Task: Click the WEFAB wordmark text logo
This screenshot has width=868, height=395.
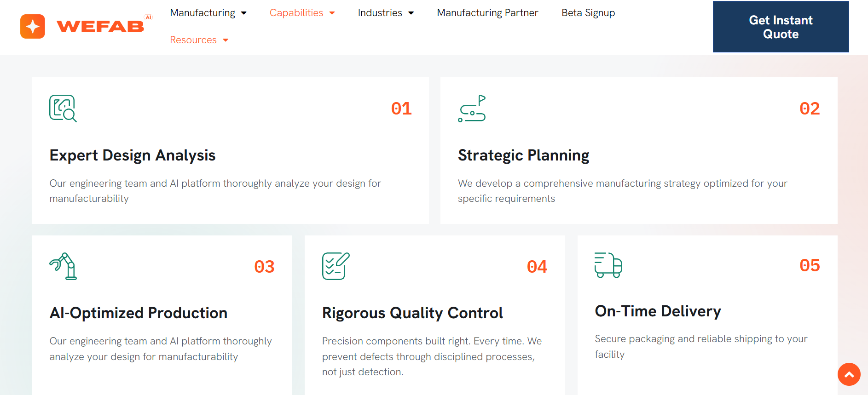Action: click(100, 27)
